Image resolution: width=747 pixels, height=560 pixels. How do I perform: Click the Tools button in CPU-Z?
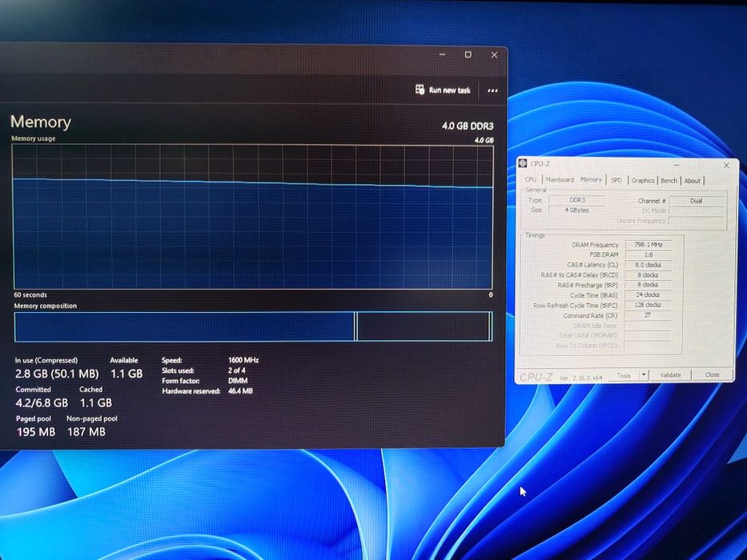(624, 376)
